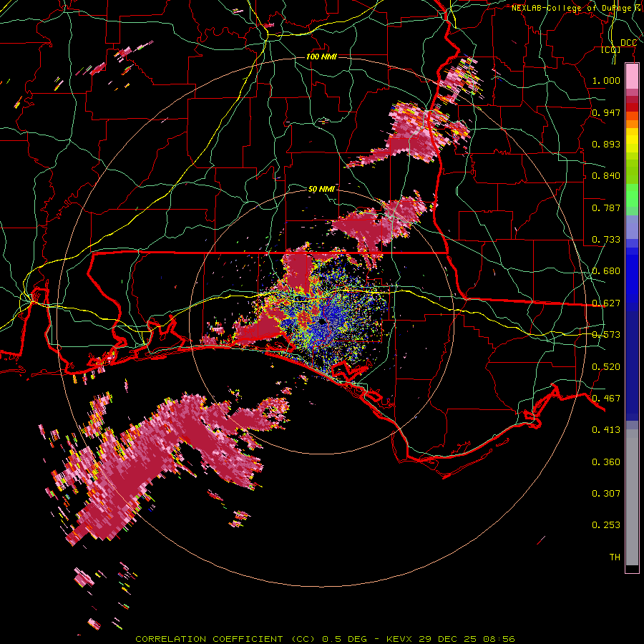Image resolution: width=644 pixels, height=644 pixels.
Task: Click the 0.840 scale value
Action: pyautogui.click(x=606, y=176)
